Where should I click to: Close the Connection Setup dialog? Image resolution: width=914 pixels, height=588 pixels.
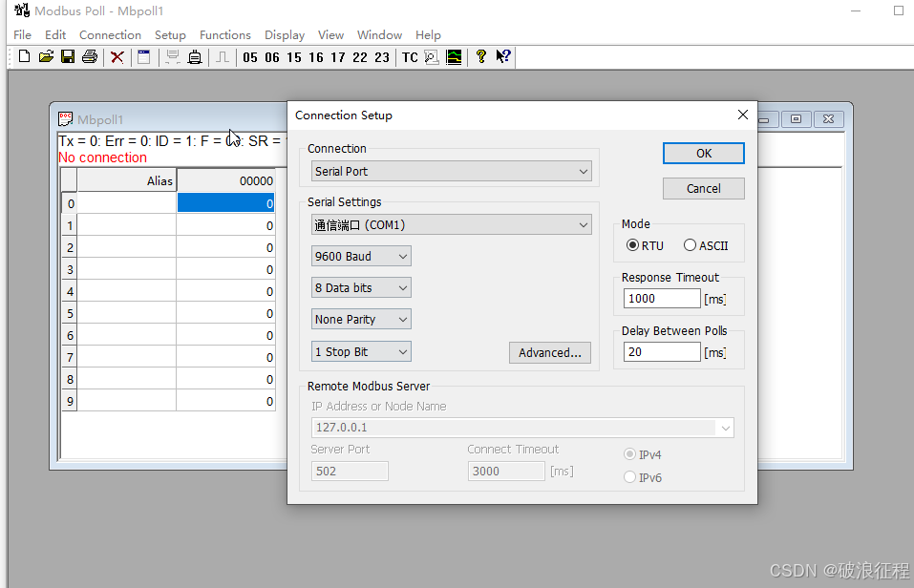[743, 115]
